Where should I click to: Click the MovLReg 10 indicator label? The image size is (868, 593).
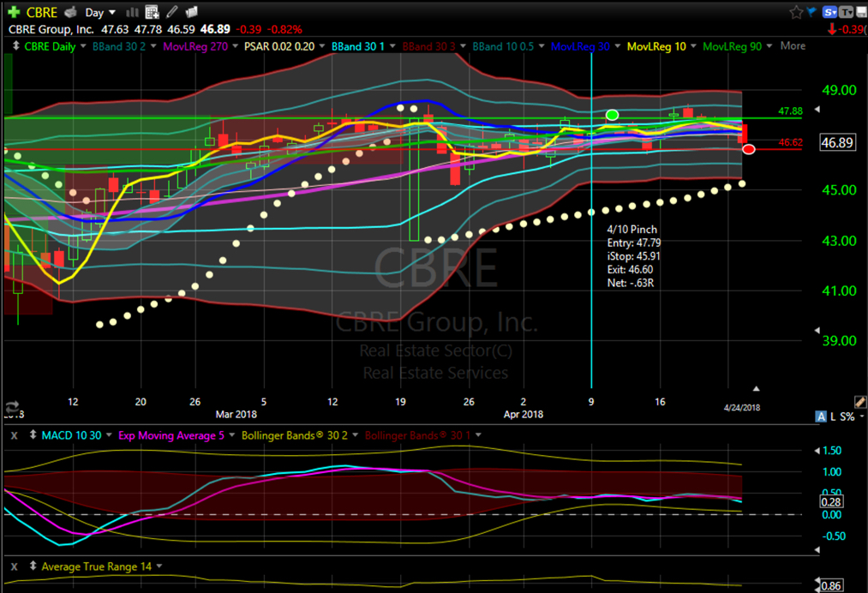[656, 46]
